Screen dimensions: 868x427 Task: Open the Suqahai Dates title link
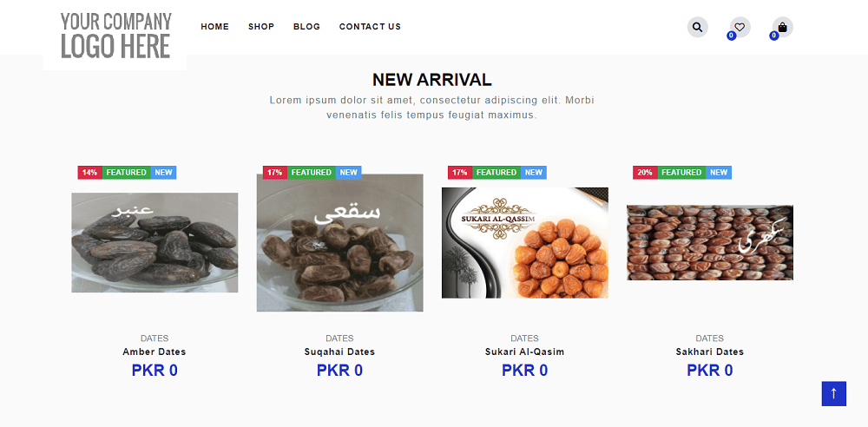coord(340,351)
